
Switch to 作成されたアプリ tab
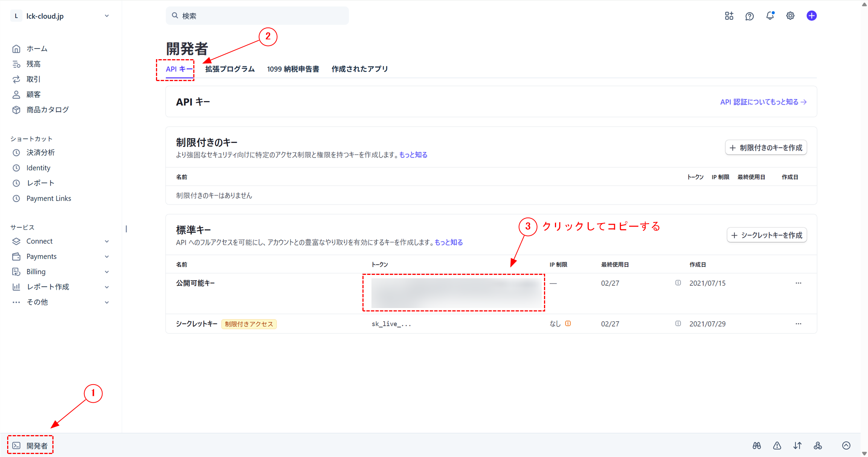(360, 69)
